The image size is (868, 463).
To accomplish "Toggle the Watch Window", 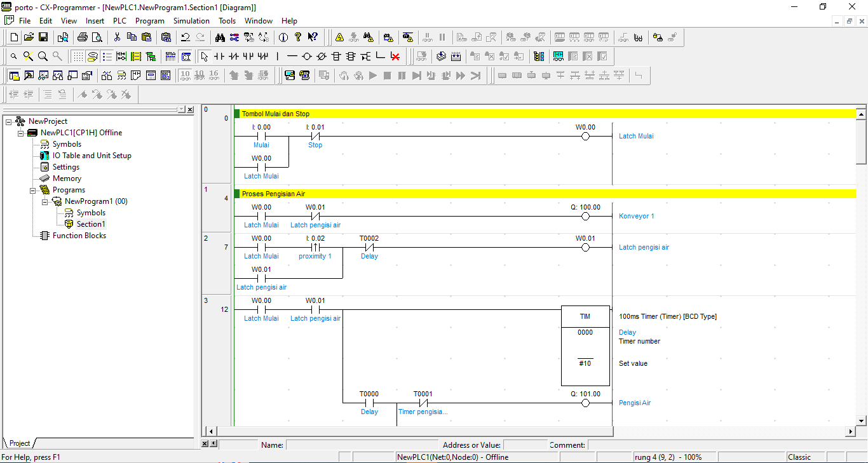I will tap(43, 76).
